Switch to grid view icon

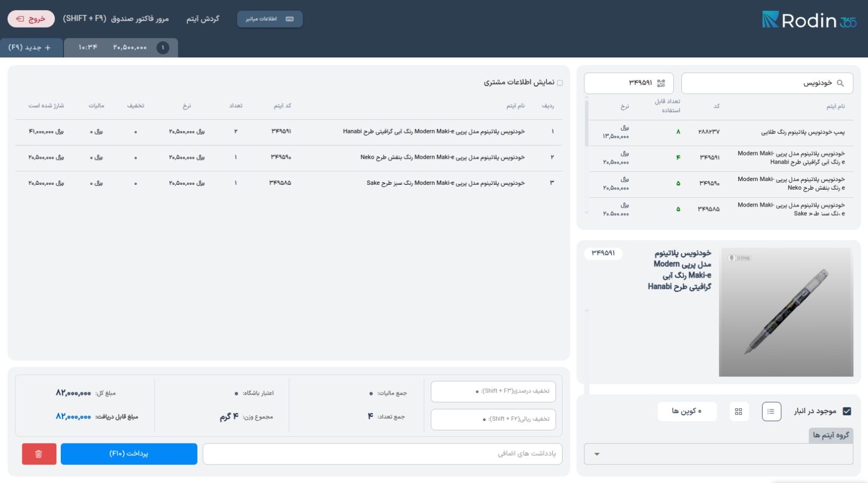click(x=738, y=411)
